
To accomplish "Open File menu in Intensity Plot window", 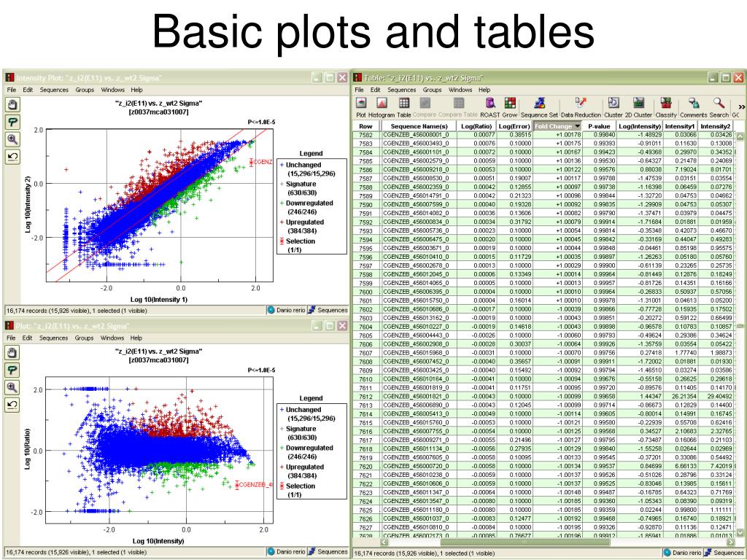I will click(12, 90).
